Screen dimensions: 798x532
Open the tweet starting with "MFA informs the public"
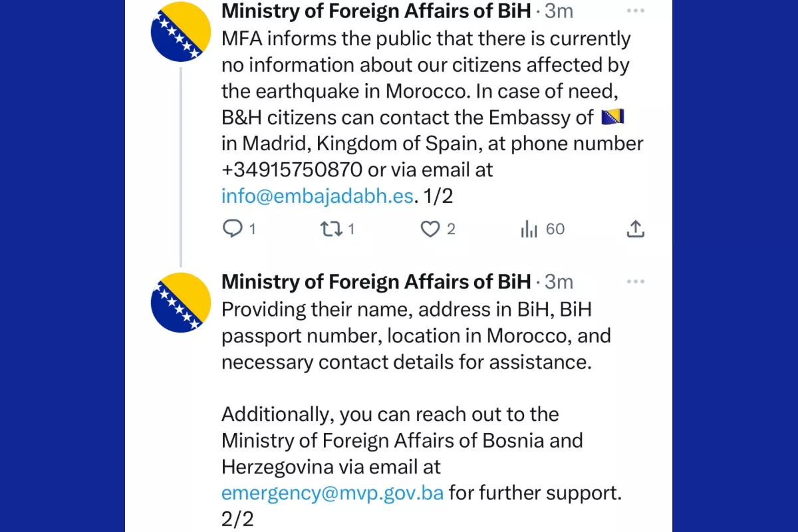point(426,65)
